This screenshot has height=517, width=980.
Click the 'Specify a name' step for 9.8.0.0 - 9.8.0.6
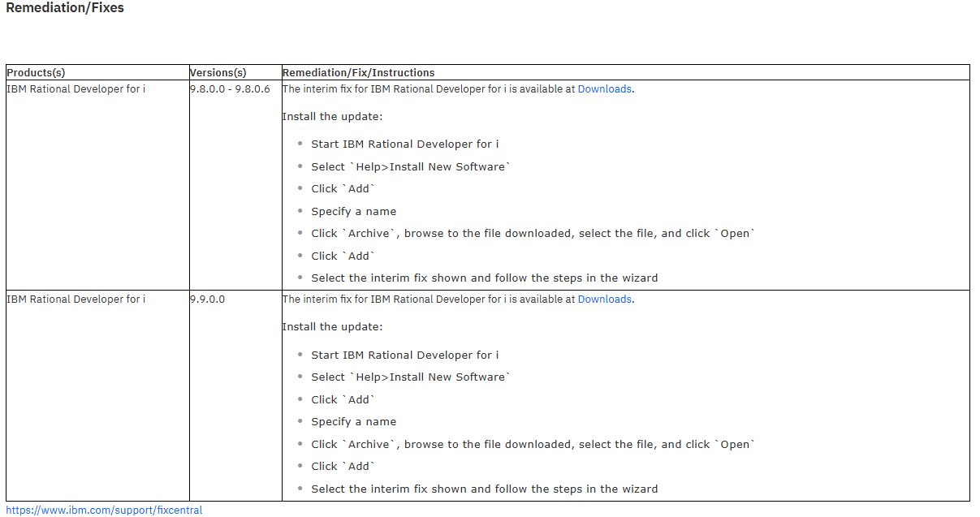click(353, 212)
